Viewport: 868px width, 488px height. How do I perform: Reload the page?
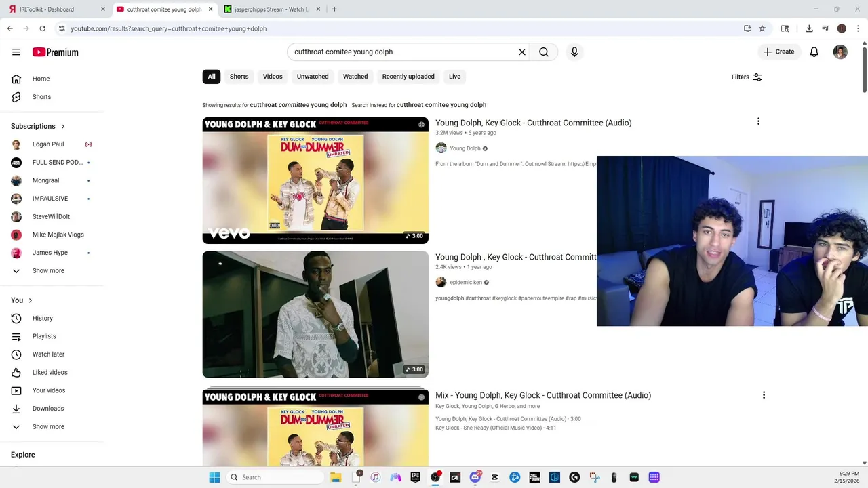pyautogui.click(x=42, y=28)
